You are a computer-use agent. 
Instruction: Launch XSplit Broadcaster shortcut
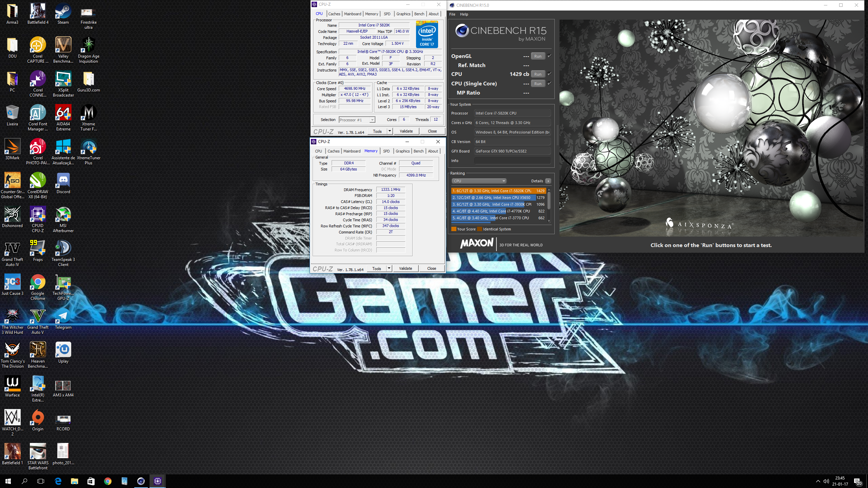point(63,84)
